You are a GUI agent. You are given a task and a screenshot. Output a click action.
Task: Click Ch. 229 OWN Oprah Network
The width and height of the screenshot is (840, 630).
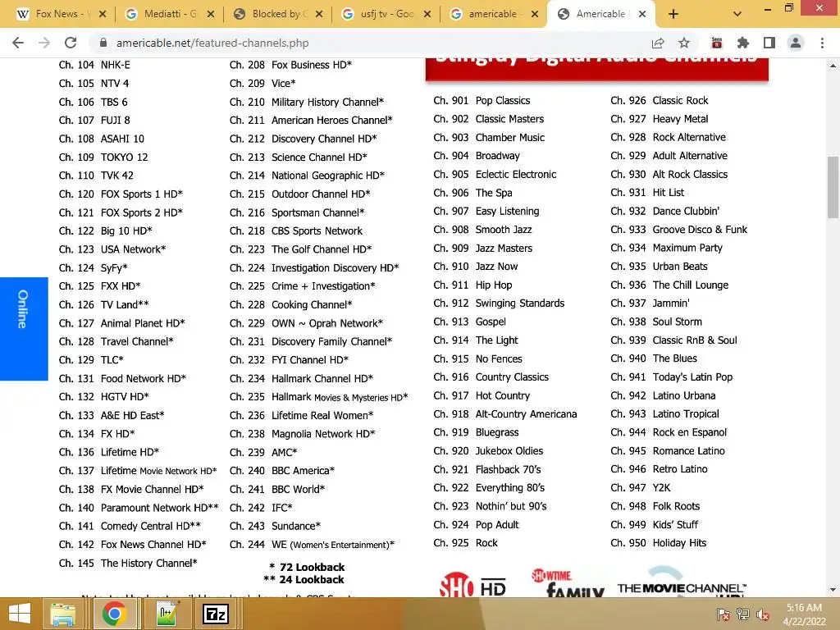pyautogui.click(x=306, y=323)
